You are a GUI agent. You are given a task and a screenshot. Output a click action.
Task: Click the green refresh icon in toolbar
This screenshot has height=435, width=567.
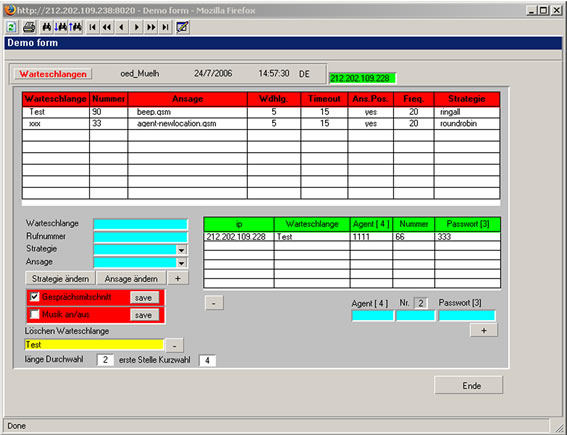pyautogui.click(x=12, y=27)
